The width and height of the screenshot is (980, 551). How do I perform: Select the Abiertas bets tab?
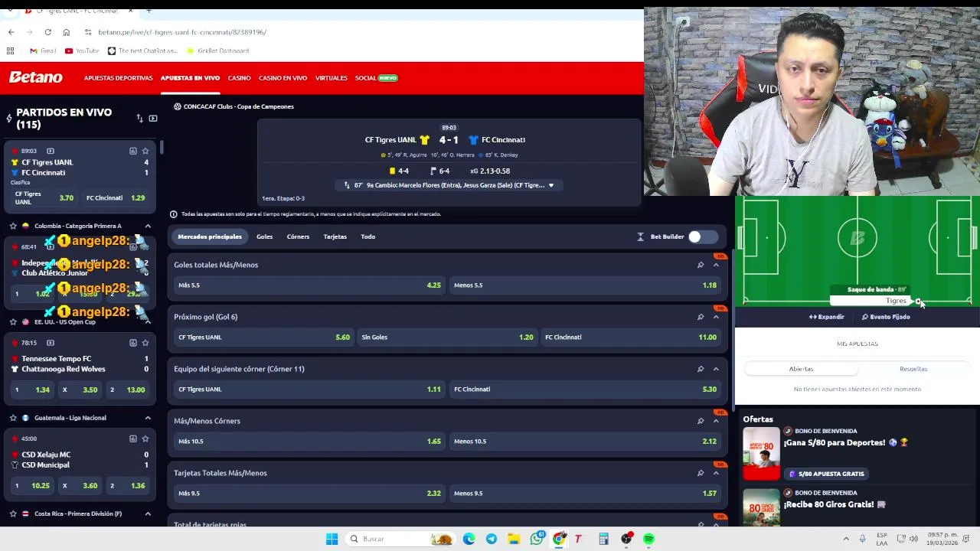pos(801,369)
